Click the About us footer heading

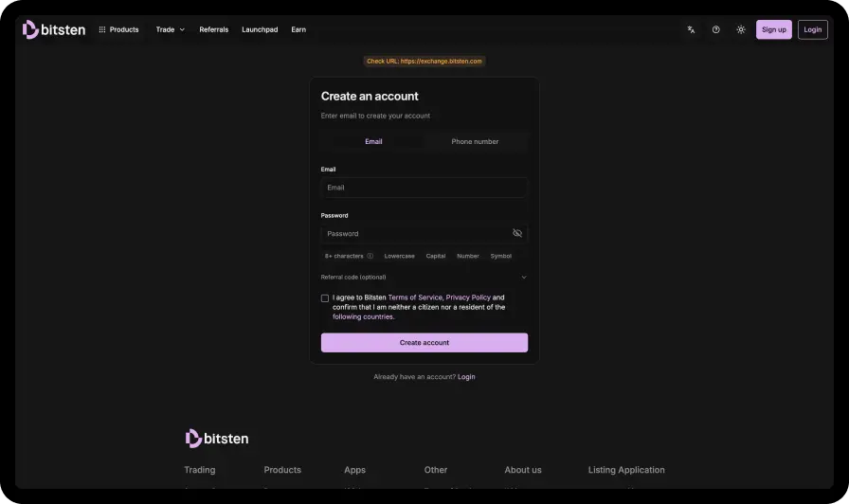coord(523,470)
